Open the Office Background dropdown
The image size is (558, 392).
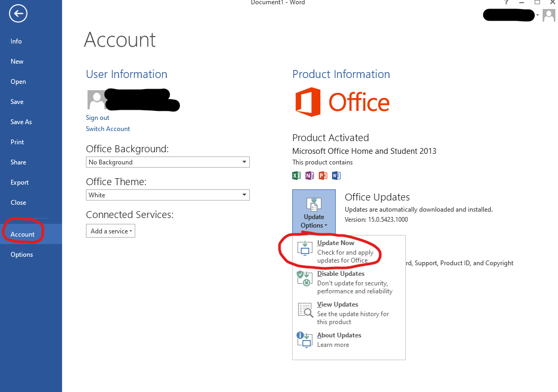pos(168,162)
